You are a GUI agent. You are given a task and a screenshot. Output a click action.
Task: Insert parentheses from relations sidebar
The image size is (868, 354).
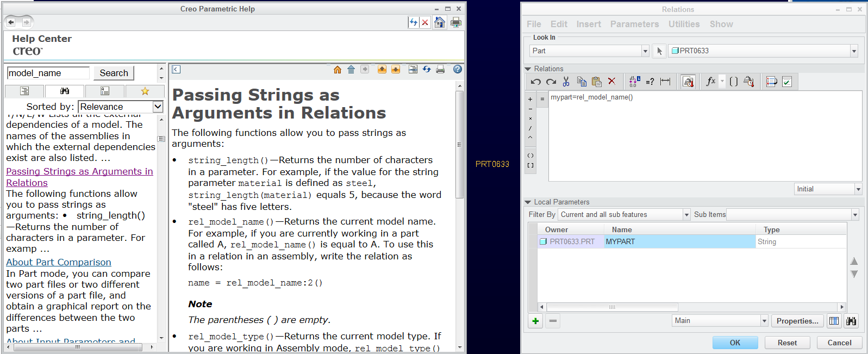point(530,156)
